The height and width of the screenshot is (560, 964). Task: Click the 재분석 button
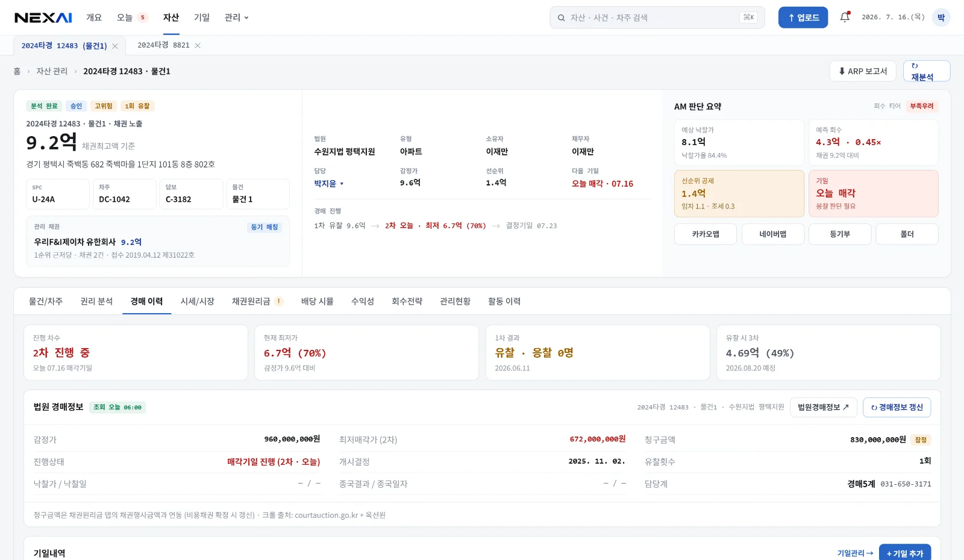(927, 71)
